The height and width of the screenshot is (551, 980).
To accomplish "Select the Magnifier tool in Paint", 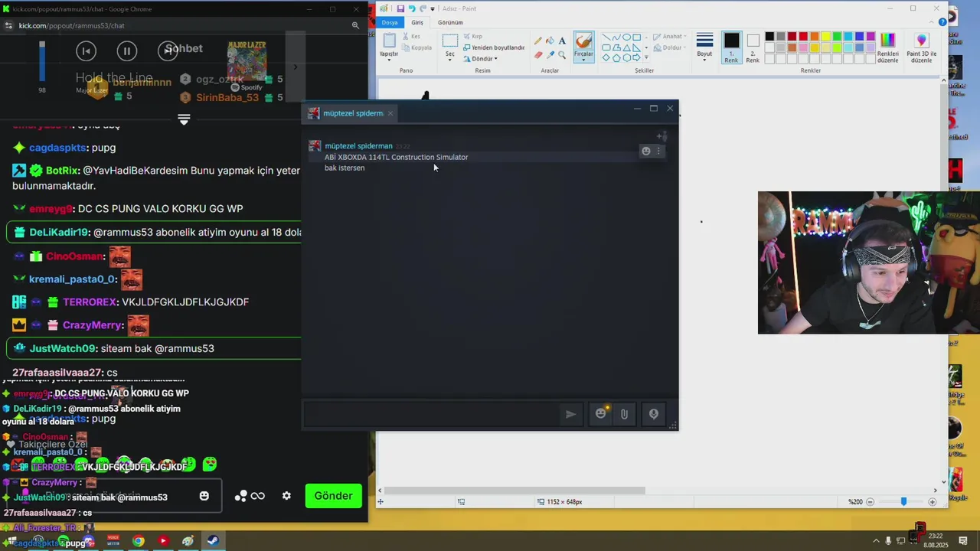I will [562, 55].
